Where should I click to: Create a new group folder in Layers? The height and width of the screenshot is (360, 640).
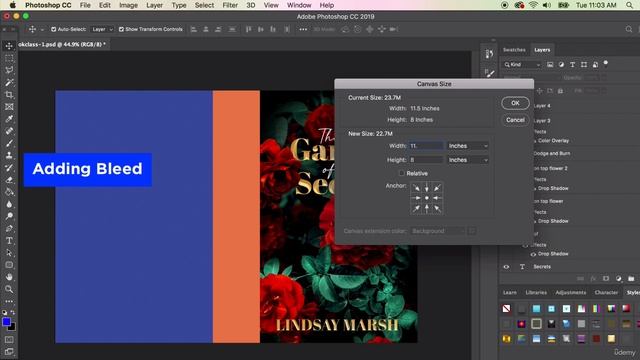tap(631, 279)
